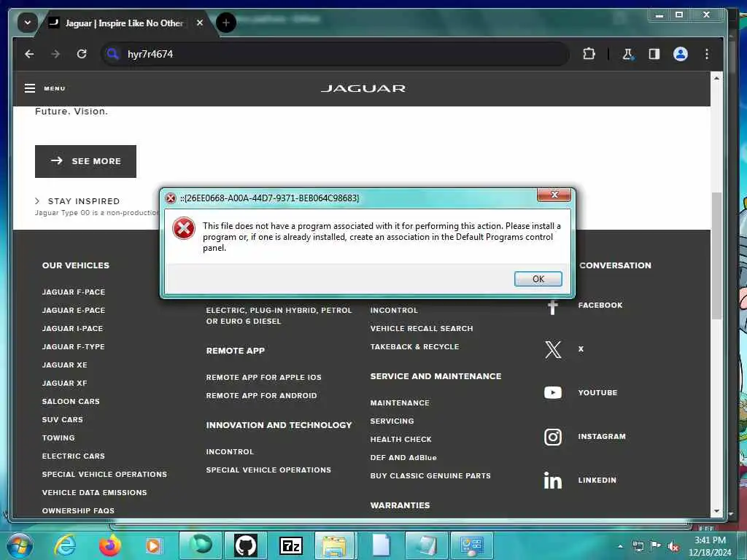Viewport: 747px width, 560px height.
Task: Select the Jaguar Inspire Like No Other tab
Action: pos(124,23)
